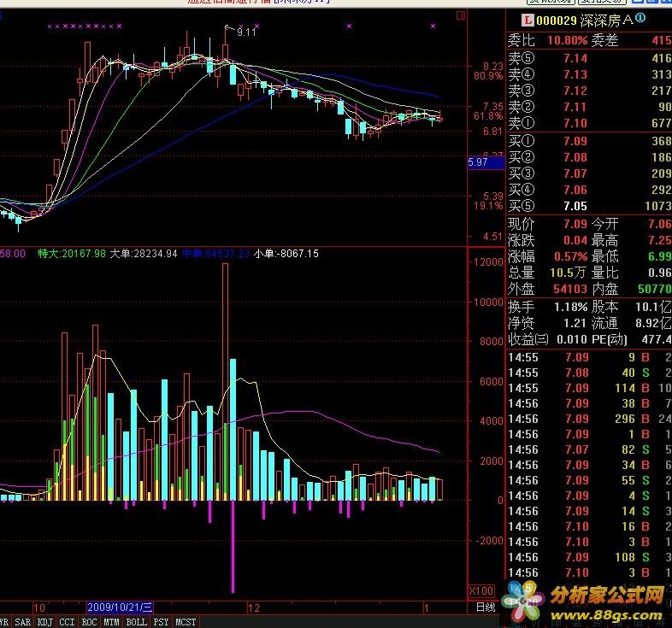This screenshot has height=628, width=672.
Task: Select the 14:56 trade at 7.10 with 16 B
Action: coord(589,526)
